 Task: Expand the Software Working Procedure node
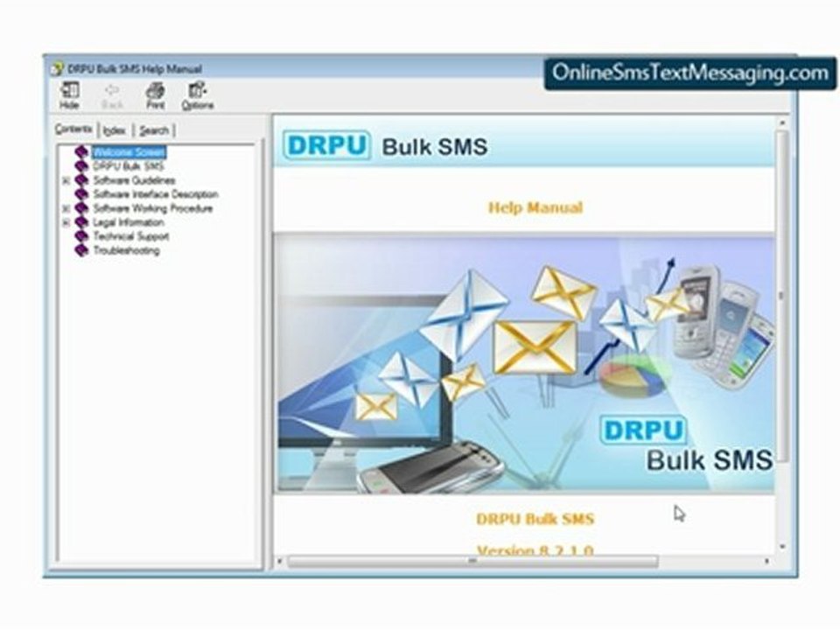[x=66, y=208]
